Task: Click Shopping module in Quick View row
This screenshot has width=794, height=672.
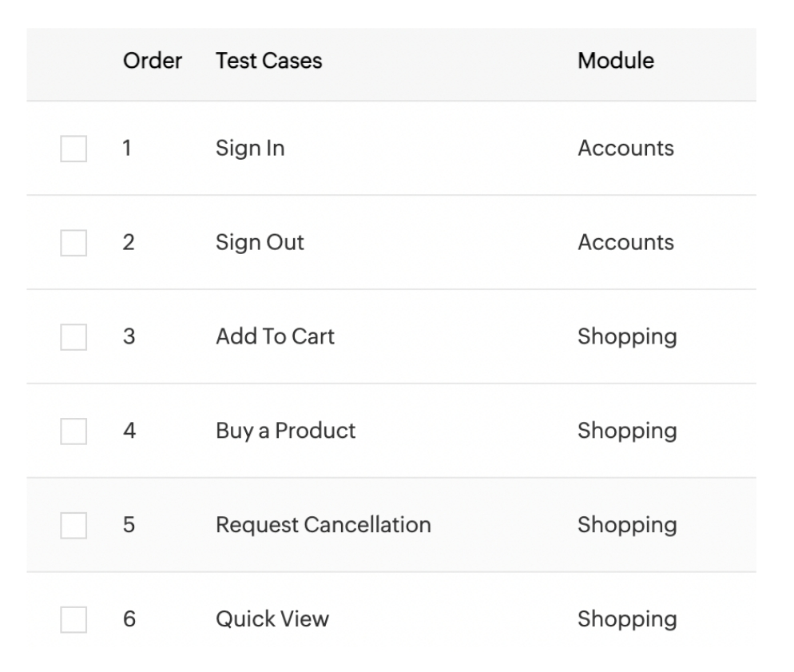Action: click(x=627, y=620)
